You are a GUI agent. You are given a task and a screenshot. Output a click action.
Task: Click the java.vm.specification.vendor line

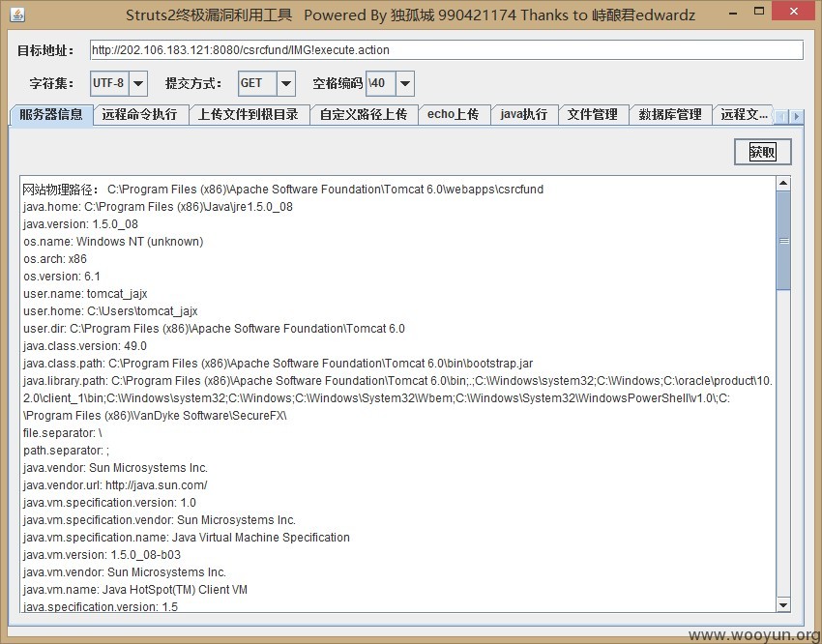160,520
